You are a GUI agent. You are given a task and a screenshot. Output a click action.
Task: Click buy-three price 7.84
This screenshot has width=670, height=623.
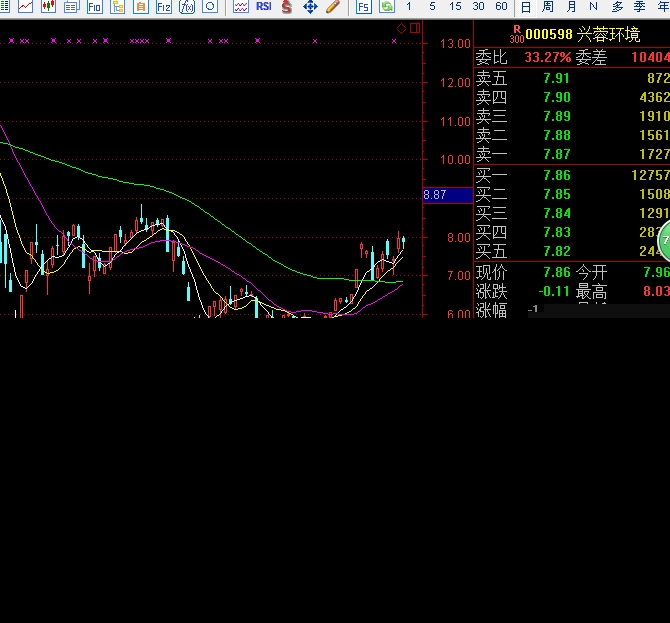[x=556, y=213]
